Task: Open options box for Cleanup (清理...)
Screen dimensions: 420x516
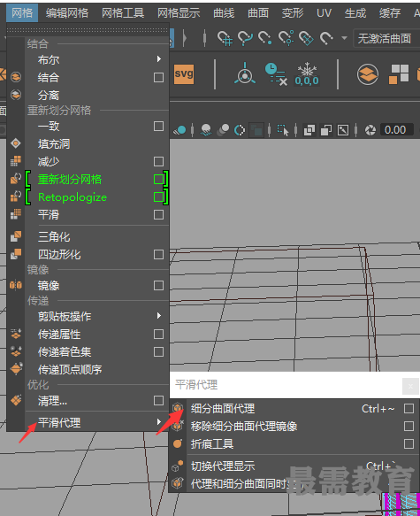Action: (x=159, y=400)
